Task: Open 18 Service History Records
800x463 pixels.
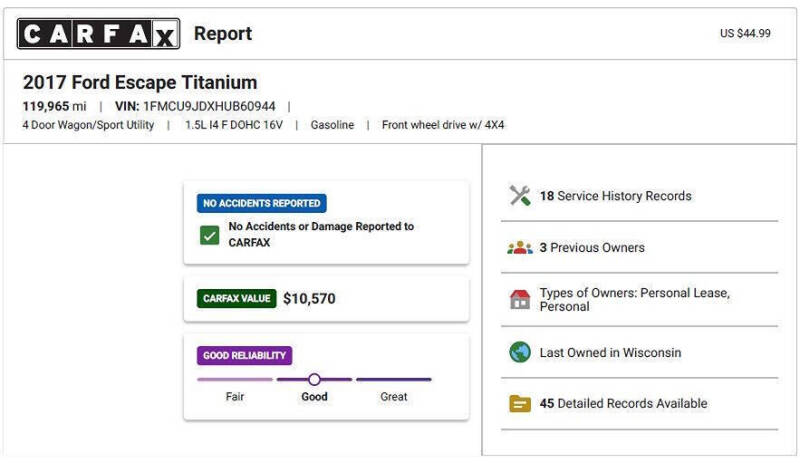Action: [639, 196]
